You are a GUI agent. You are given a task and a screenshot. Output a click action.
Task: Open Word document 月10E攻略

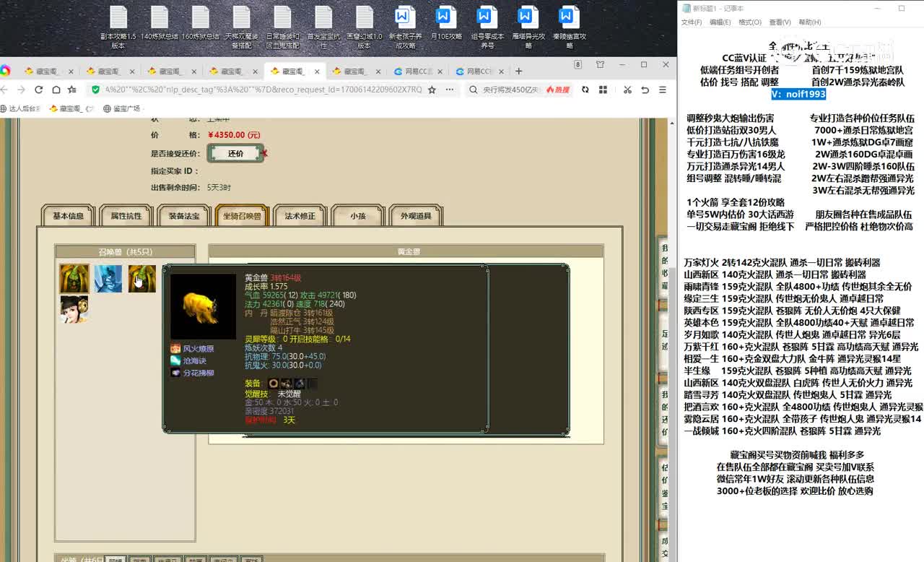446,23
